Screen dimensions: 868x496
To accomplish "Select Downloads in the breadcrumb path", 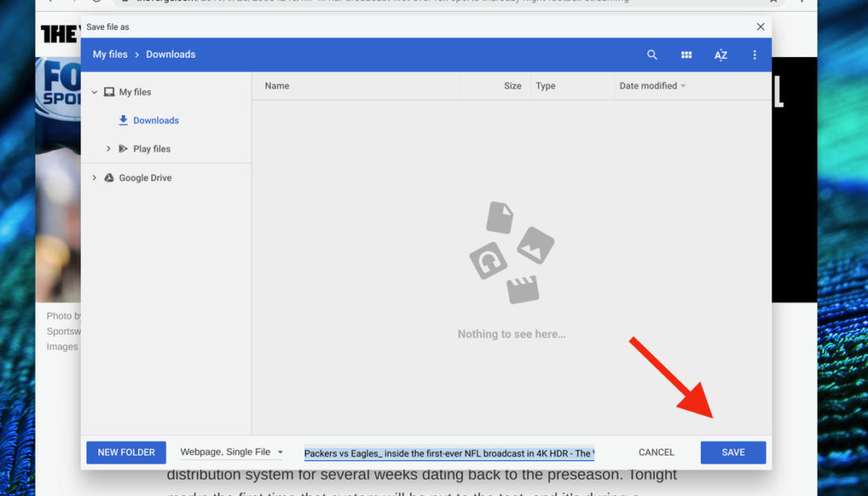I will tap(170, 55).
